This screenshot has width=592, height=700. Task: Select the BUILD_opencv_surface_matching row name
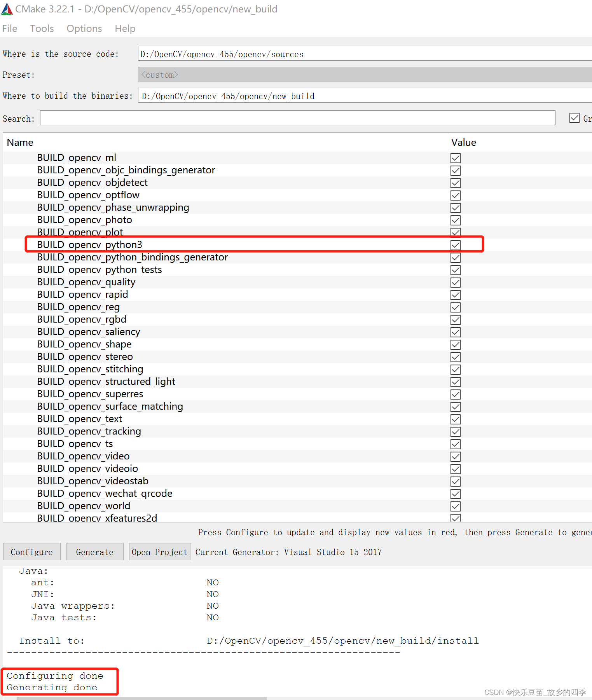point(110,407)
